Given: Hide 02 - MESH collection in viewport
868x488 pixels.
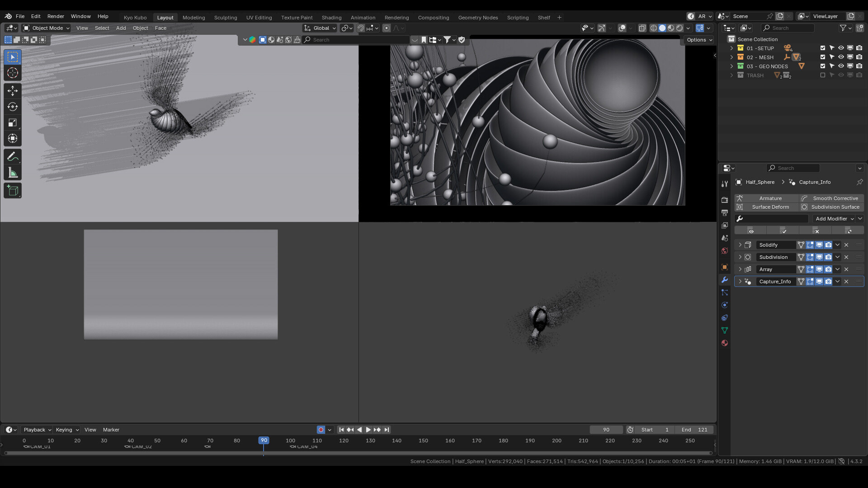Looking at the screenshot, I should tap(841, 57).
